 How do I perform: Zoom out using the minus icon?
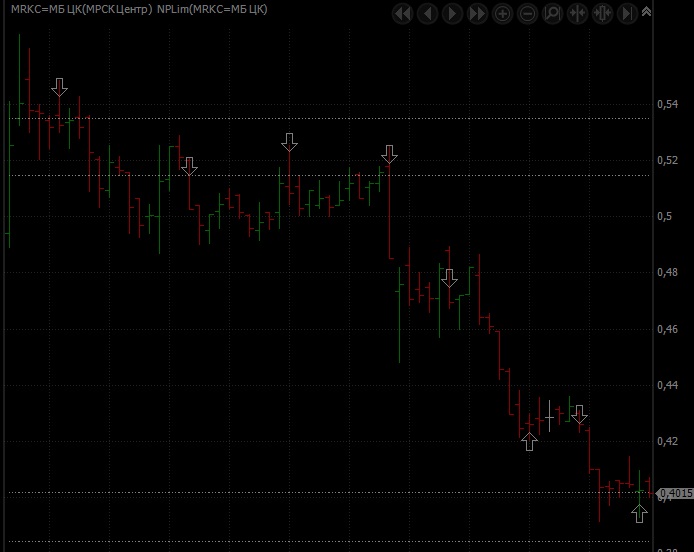527,14
